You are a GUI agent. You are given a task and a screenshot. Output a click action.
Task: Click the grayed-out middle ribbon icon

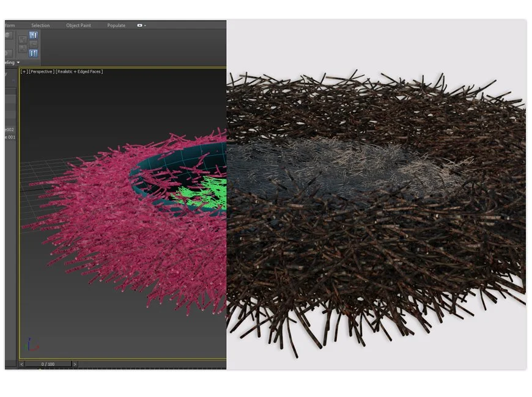tap(34, 43)
